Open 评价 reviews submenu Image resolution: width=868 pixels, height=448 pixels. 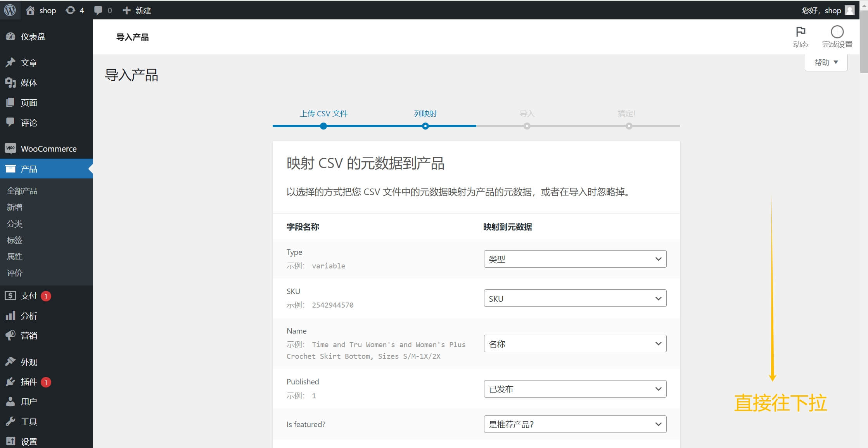15,273
